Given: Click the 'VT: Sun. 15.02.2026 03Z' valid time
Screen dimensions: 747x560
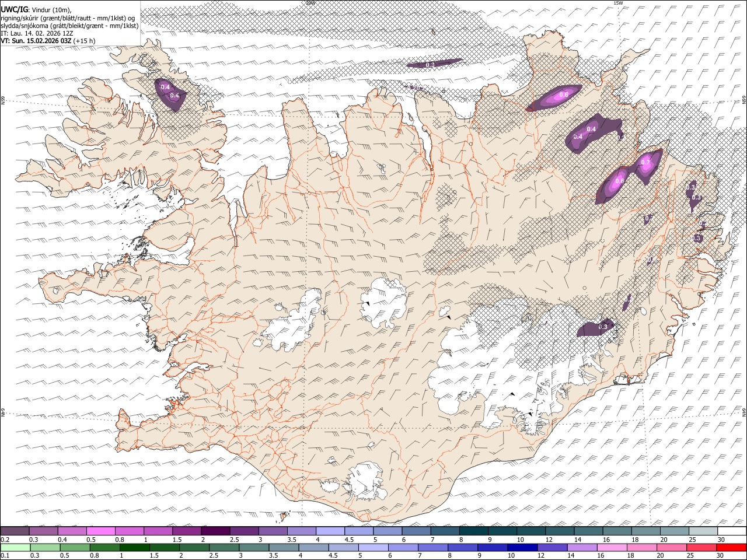Looking at the screenshot, I should point(36,41).
